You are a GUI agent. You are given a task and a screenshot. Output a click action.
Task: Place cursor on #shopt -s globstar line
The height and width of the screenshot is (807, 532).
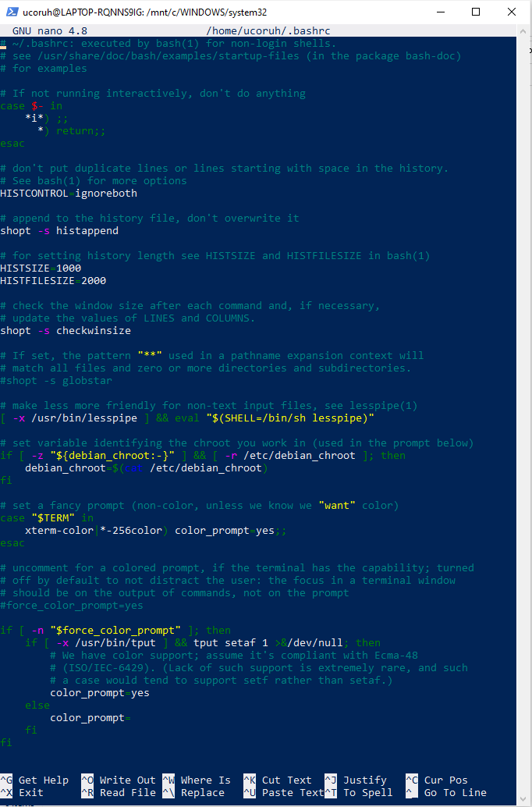[x=56, y=380]
